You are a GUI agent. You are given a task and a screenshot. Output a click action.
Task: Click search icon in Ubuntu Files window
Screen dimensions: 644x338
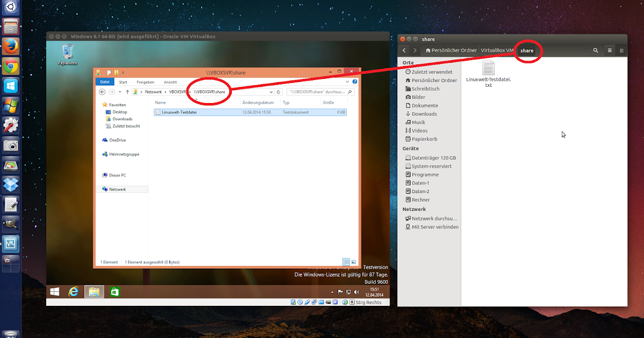pos(596,50)
